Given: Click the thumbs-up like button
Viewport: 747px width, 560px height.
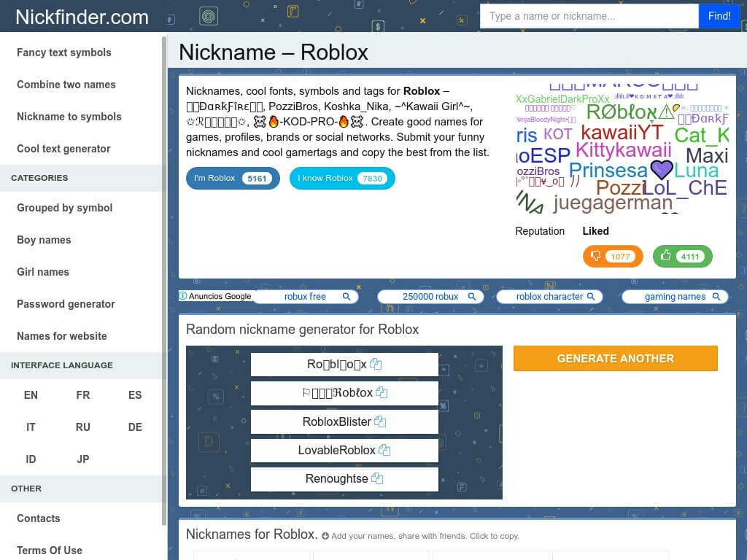Looking at the screenshot, I should pyautogui.click(x=682, y=256).
